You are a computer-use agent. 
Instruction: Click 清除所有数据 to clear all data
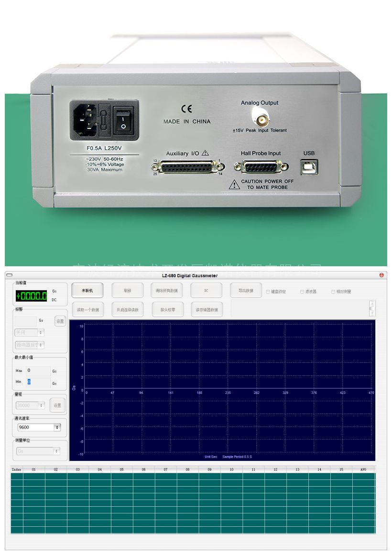pyautogui.click(x=166, y=291)
